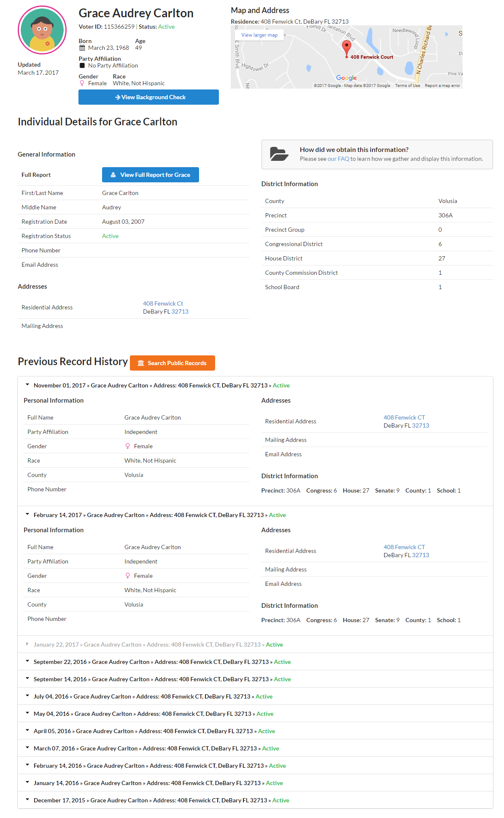Click the black party affiliation square icon
The width and height of the screenshot is (504, 818).
coord(82,65)
